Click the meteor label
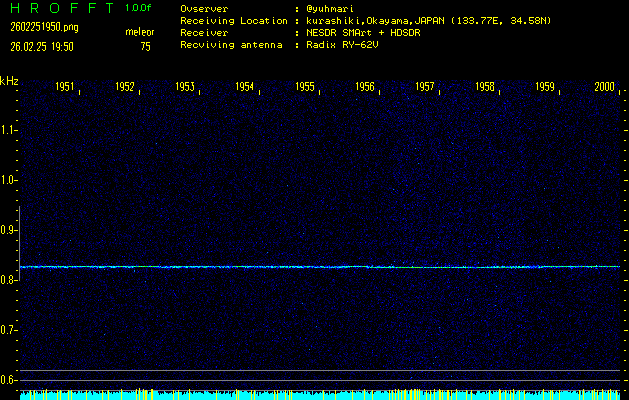The image size is (629, 400). [140, 32]
